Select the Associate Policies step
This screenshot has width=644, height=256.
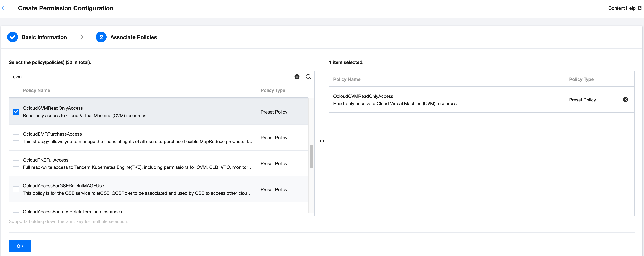[x=133, y=37]
